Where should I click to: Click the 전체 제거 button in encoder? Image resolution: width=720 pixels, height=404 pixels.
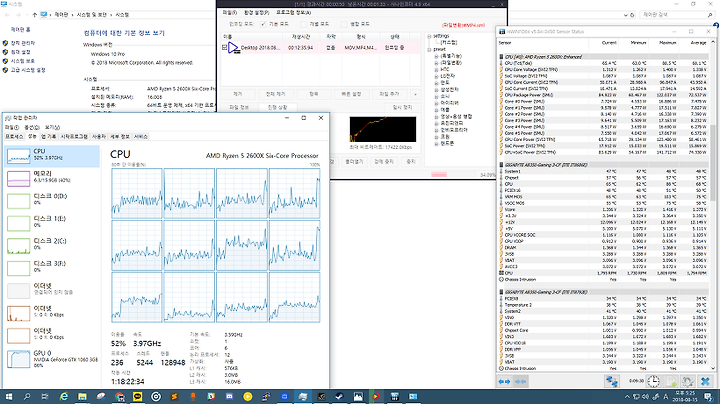276,94
